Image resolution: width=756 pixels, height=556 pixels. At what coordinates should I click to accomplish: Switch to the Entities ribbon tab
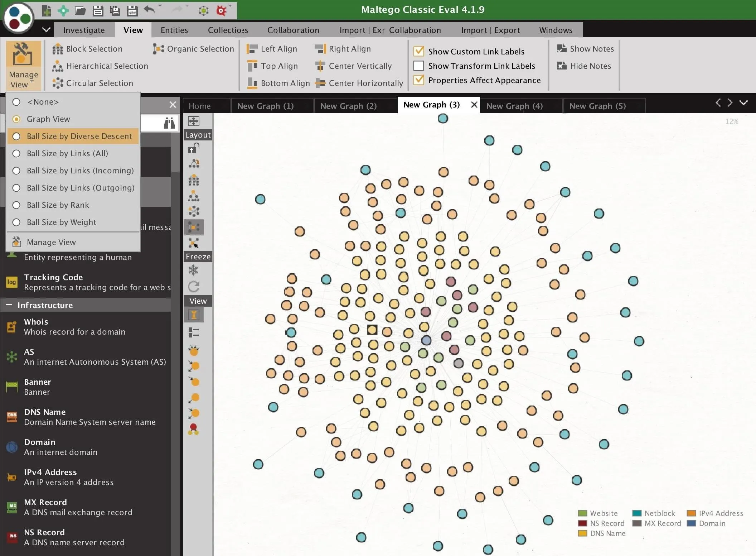click(x=174, y=30)
